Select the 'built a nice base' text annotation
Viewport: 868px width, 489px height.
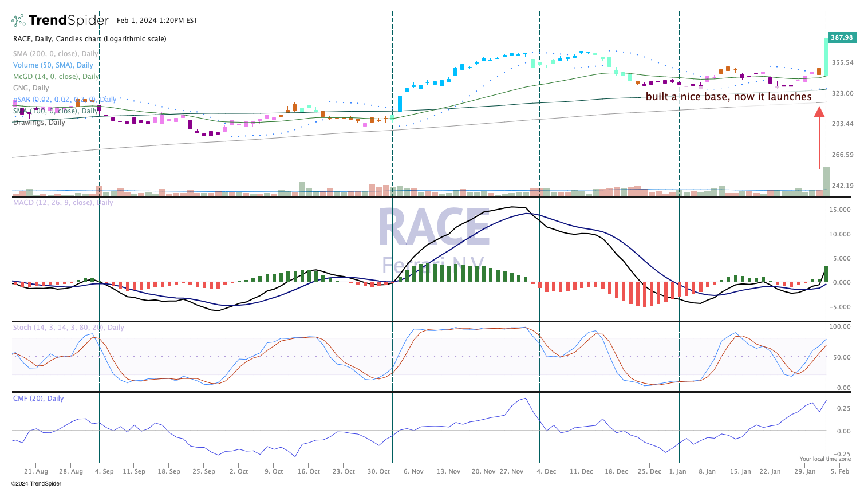coord(728,97)
